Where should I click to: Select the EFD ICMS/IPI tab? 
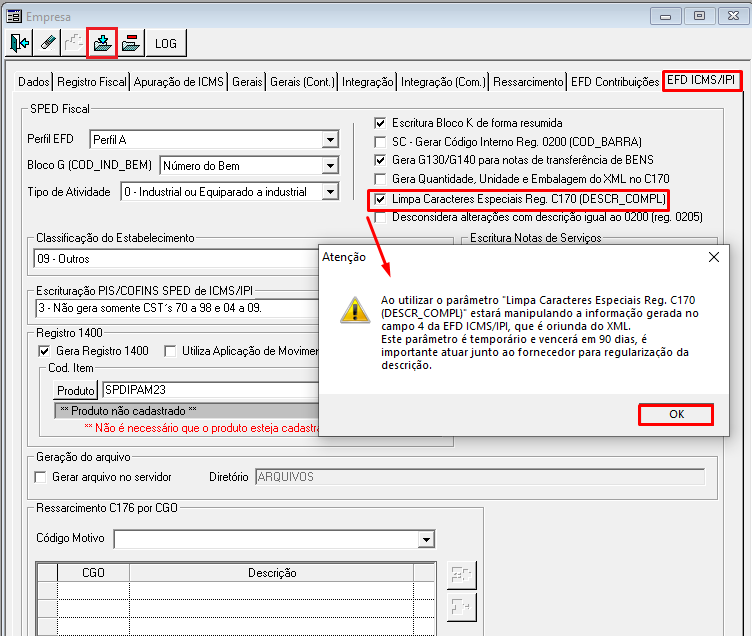701,80
